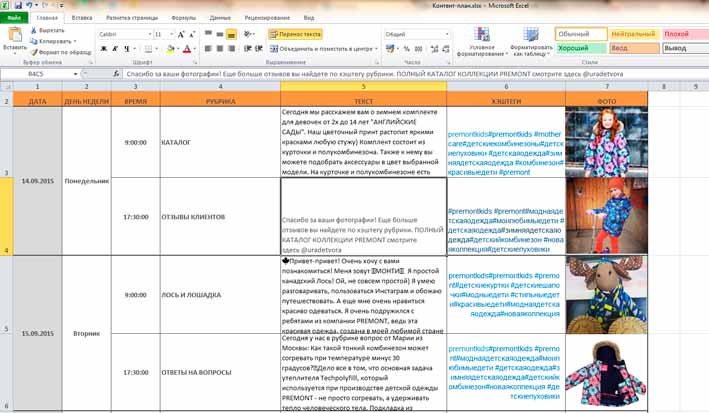Viewport: 709px width, 413px height.
Task: Apply Плохой cell style
Action: coord(685,34)
